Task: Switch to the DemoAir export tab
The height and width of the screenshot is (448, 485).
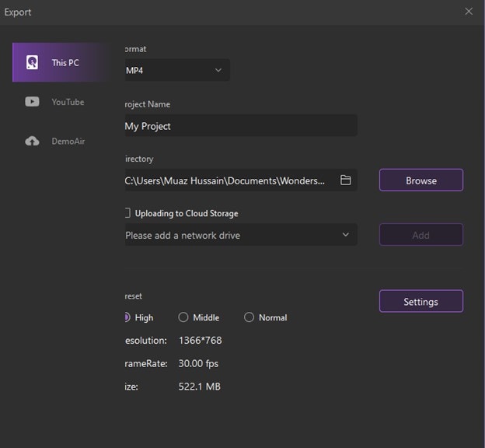Action: pos(68,142)
